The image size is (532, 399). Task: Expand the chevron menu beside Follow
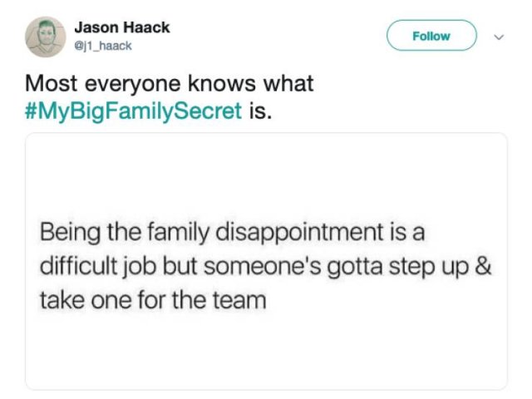[499, 37]
